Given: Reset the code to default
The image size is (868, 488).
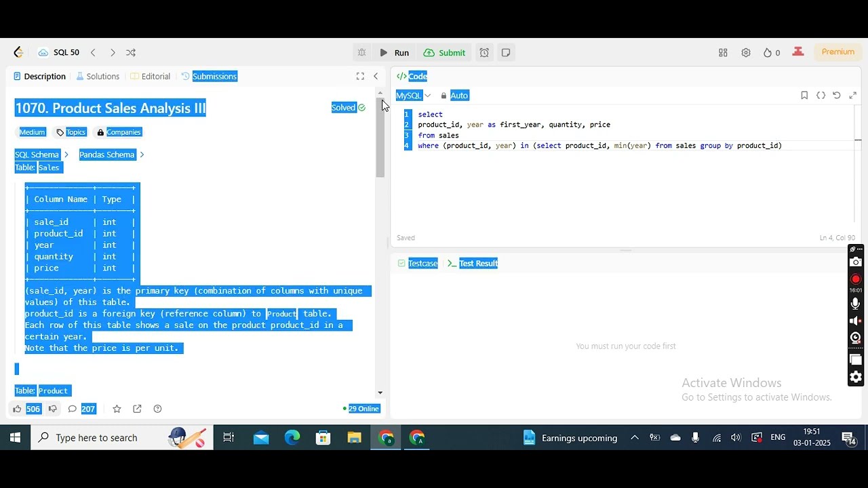Looking at the screenshot, I should (837, 96).
